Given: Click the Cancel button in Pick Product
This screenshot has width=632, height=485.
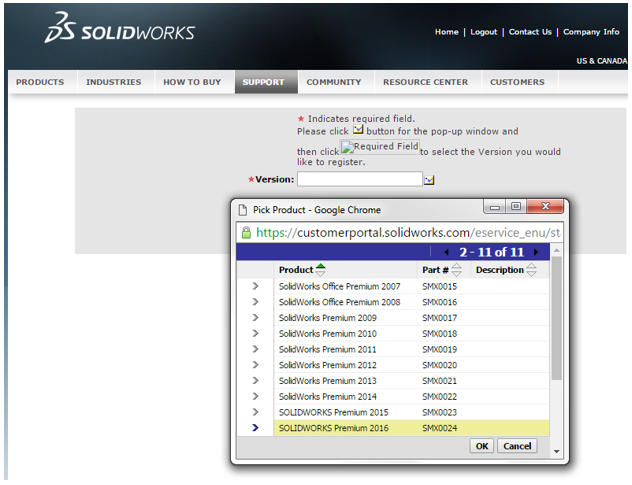Looking at the screenshot, I should [517, 446].
